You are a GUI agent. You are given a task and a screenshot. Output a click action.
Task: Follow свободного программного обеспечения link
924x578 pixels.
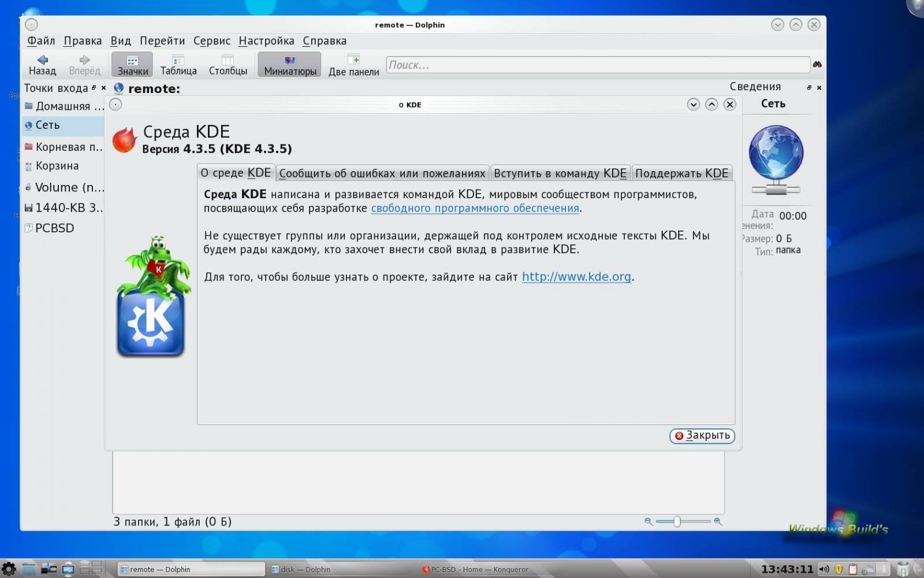[475, 208]
